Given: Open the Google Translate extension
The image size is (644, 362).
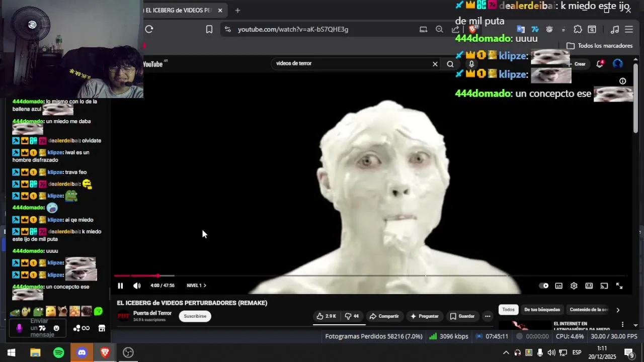Looking at the screenshot, I should click(x=521, y=29).
